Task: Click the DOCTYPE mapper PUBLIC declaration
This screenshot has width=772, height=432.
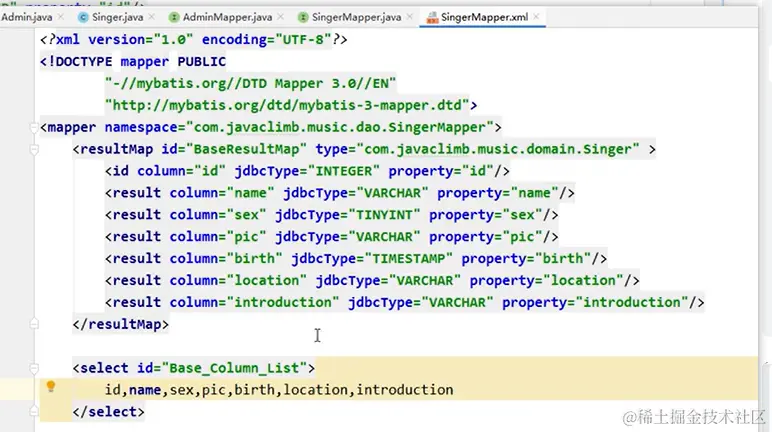Action: [x=133, y=62]
